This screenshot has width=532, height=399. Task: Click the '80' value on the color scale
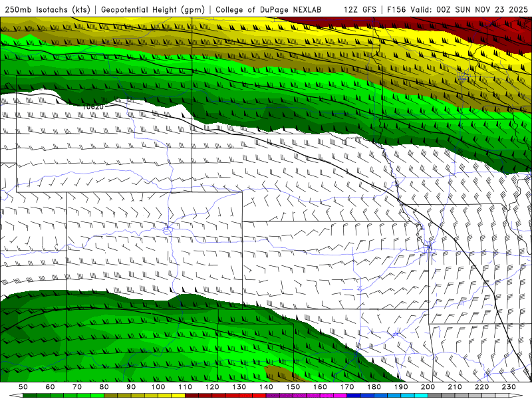pyautogui.click(x=104, y=387)
